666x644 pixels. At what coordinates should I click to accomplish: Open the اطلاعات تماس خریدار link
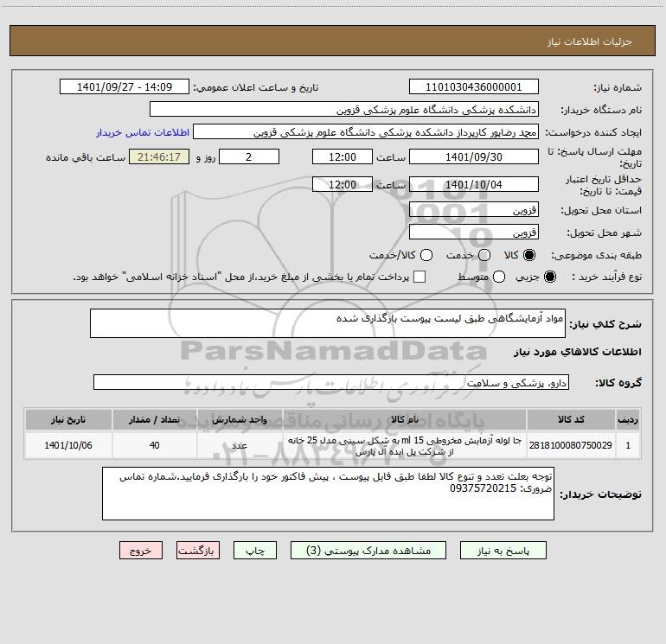[x=143, y=132]
